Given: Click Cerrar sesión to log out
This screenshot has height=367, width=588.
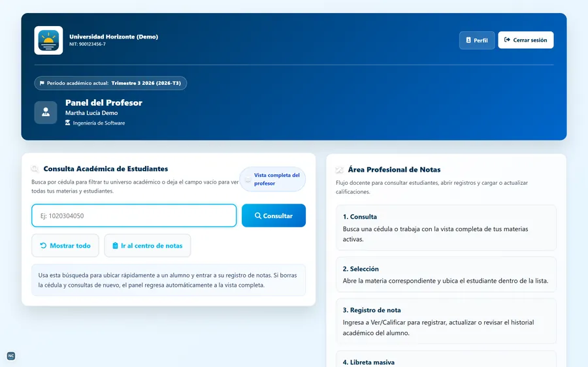Looking at the screenshot, I should coord(526,40).
